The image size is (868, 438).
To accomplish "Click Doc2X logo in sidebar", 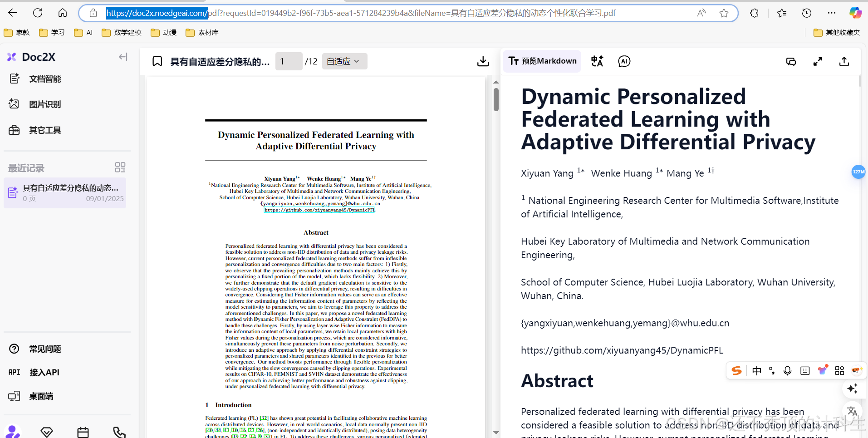I will coord(31,57).
